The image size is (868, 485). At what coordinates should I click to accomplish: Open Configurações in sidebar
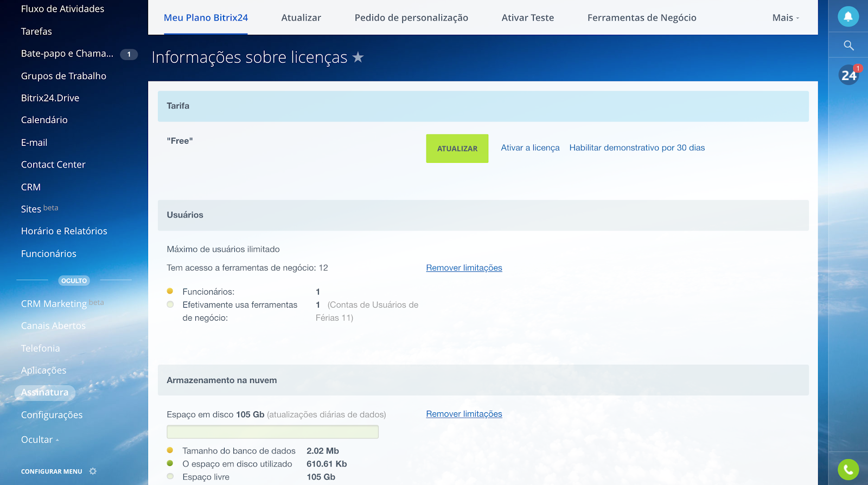(52, 414)
